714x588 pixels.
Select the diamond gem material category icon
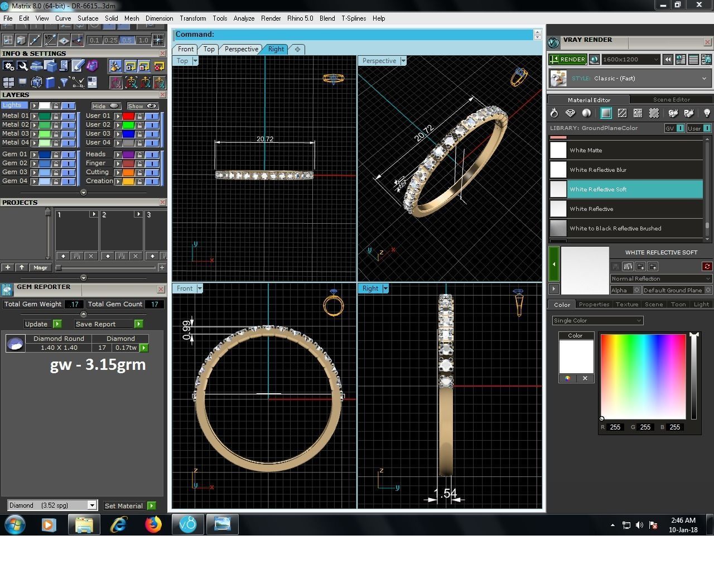tap(570, 113)
